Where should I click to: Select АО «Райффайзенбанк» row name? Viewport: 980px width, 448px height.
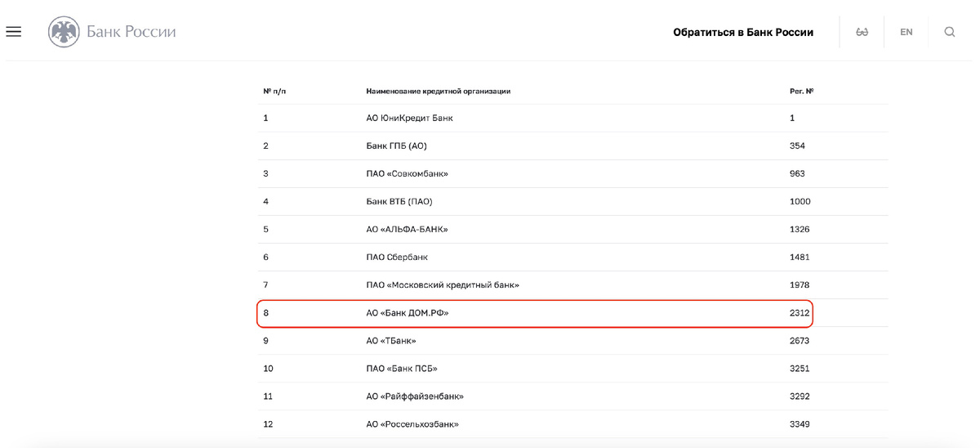415,396
